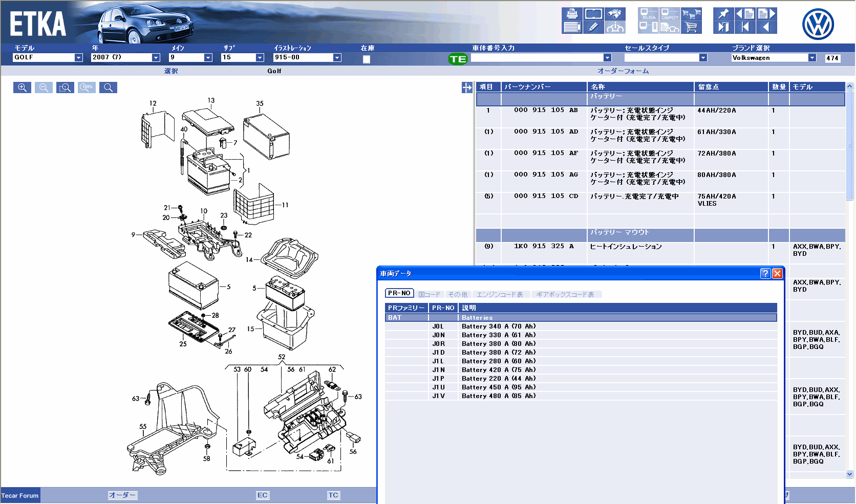Click the Tecar Forum label

[20, 495]
